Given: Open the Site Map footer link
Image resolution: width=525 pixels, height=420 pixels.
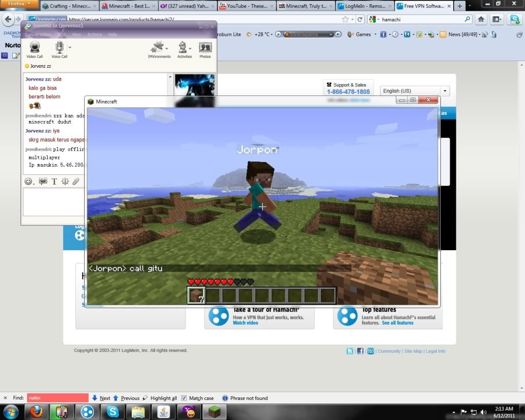Looking at the screenshot, I should pos(413,351).
